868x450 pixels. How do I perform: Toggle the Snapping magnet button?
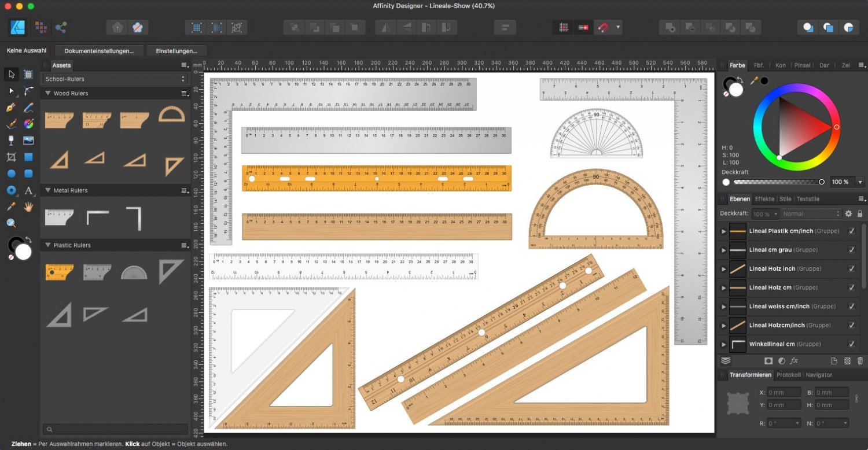click(603, 27)
